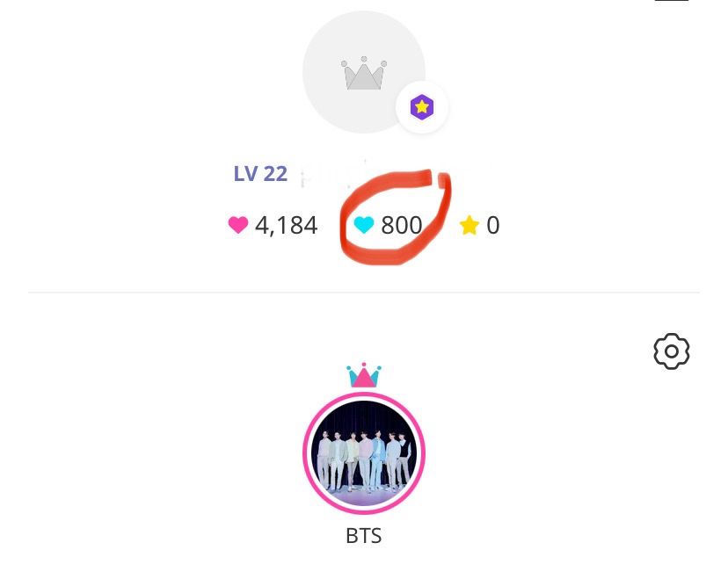Select the BTS channel label
The image size is (728, 579).
(363, 535)
